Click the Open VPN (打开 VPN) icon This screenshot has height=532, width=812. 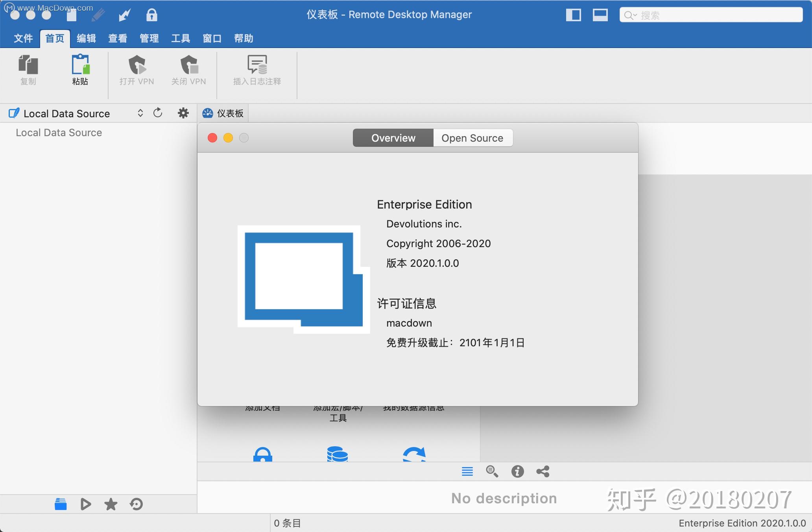click(137, 65)
